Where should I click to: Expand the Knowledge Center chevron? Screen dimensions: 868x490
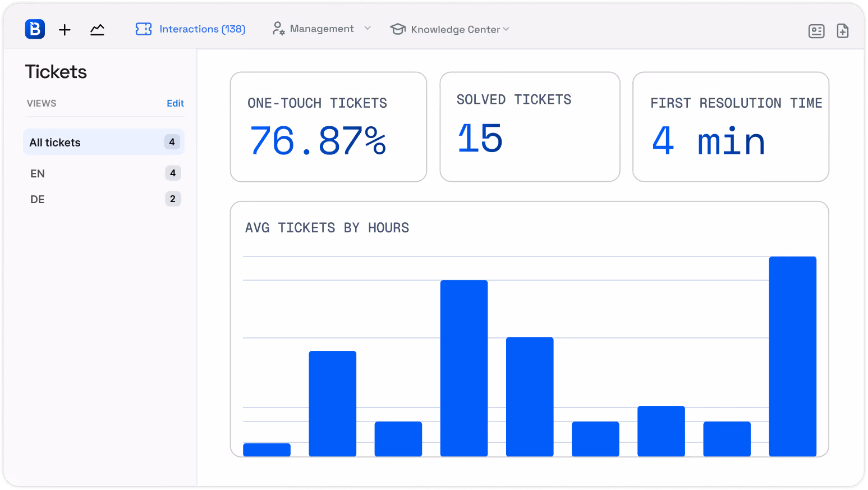(x=506, y=29)
